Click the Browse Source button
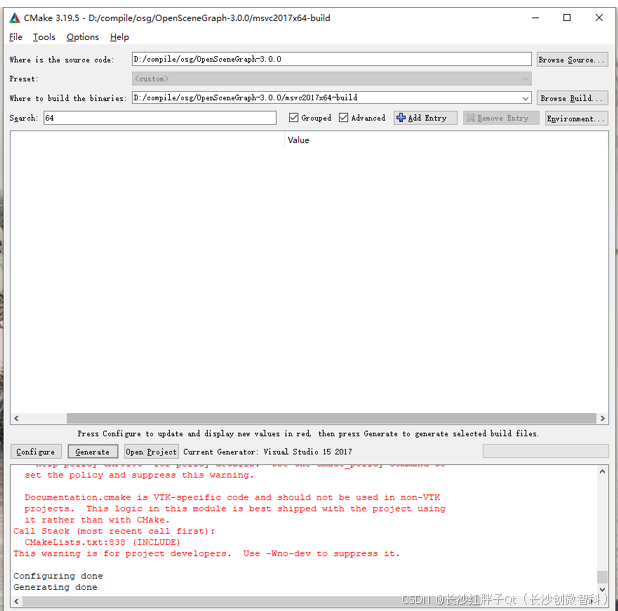 (x=572, y=60)
